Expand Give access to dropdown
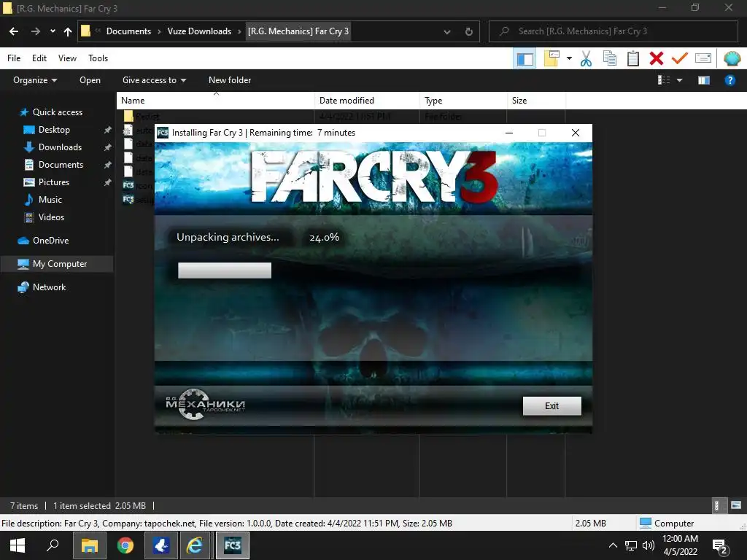This screenshot has width=747, height=560. tap(154, 80)
